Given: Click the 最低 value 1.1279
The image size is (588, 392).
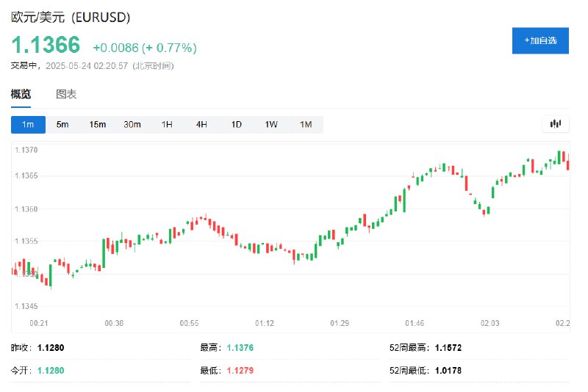Looking at the screenshot, I should [240, 371].
